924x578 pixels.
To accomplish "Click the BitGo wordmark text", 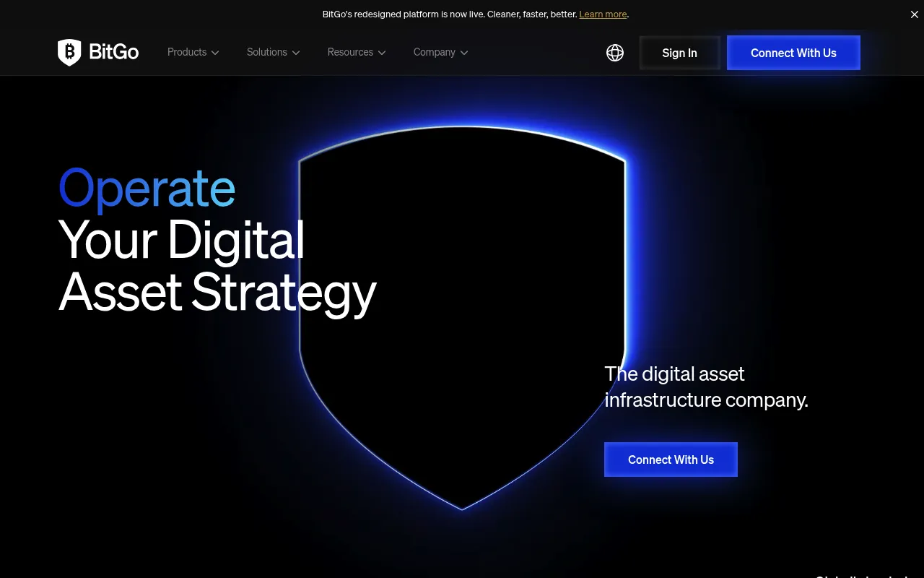I will tap(114, 52).
